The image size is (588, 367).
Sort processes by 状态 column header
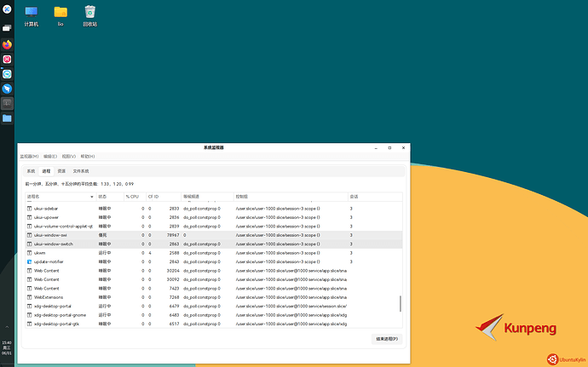(x=107, y=196)
